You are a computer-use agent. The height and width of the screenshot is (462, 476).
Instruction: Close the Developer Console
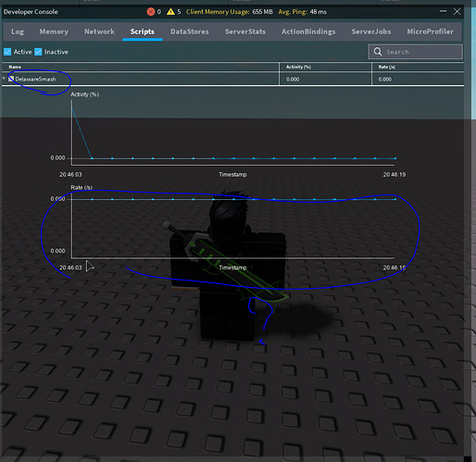click(457, 11)
